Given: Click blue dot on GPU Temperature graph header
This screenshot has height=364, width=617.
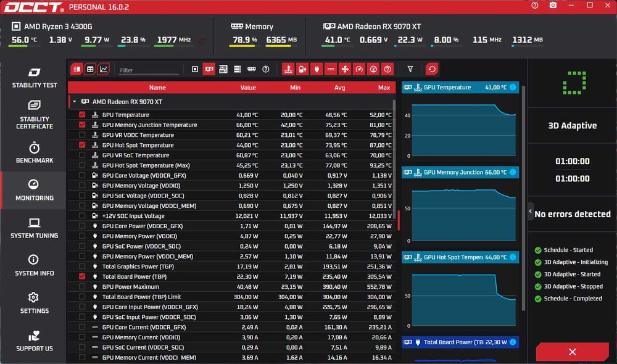Looking at the screenshot, I should click(x=513, y=88).
